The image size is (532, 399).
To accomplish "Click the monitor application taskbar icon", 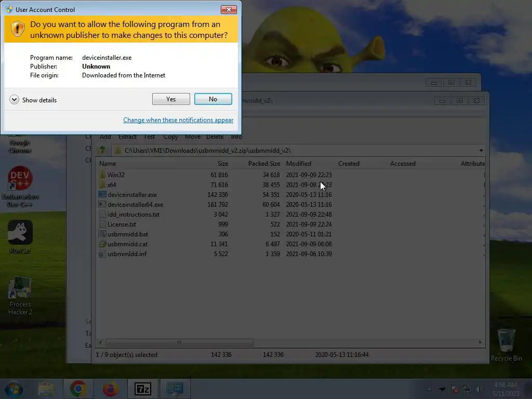I will click(175, 389).
